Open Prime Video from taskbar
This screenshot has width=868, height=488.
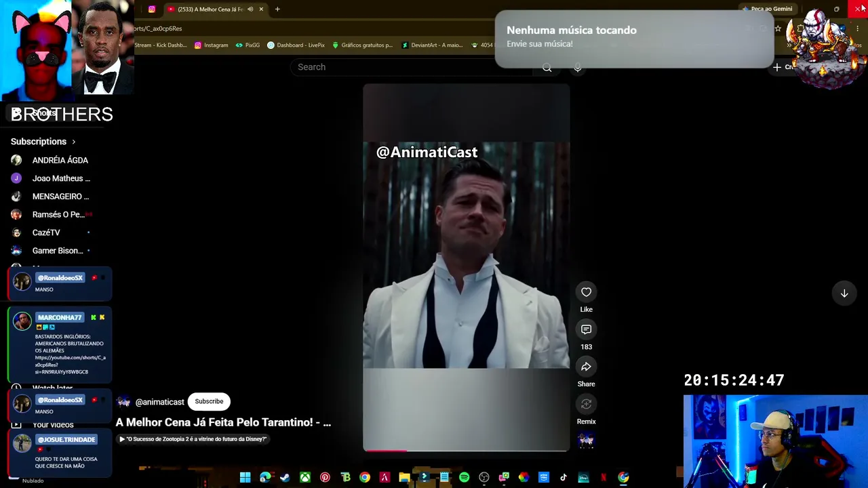point(543,478)
